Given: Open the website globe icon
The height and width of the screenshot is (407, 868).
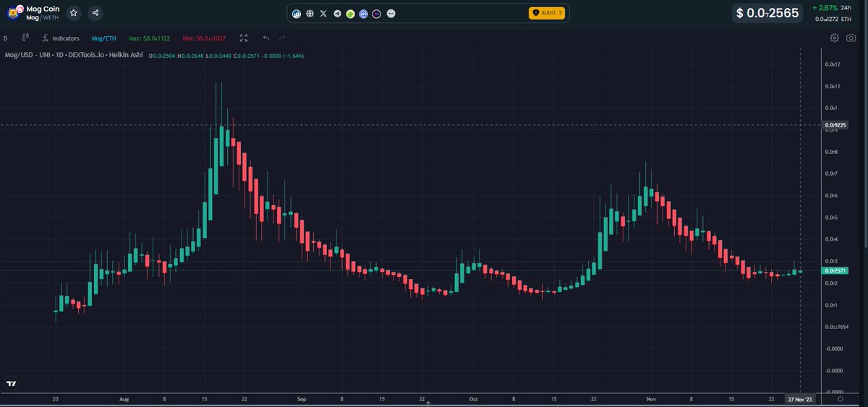Looking at the screenshot, I should [310, 14].
